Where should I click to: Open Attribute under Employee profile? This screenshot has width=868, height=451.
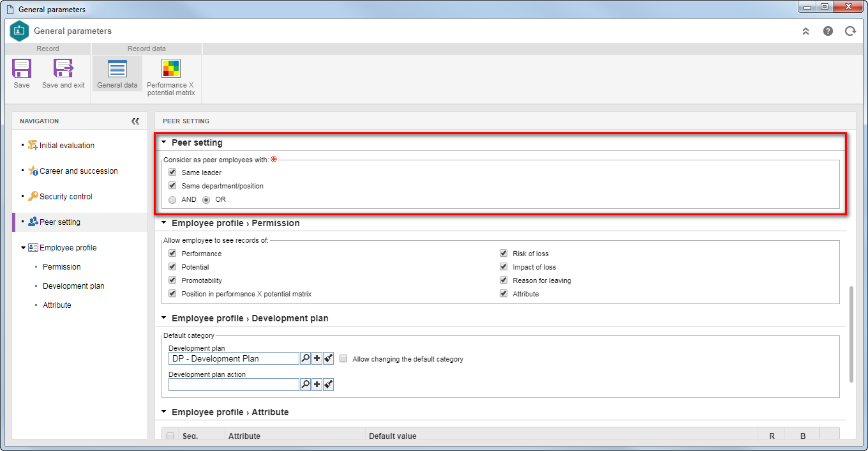(57, 305)
